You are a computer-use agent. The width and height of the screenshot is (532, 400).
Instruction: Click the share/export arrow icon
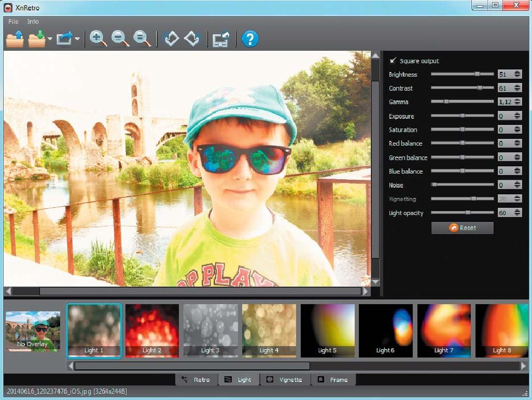(x=65, y=39)
